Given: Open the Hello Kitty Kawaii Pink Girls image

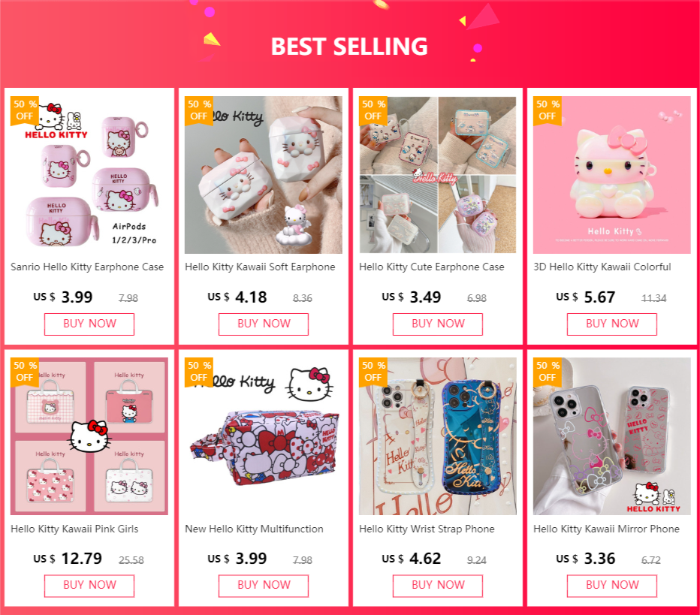Looking at the screenshot, I should pyautogui.click(x=89, y=436).
